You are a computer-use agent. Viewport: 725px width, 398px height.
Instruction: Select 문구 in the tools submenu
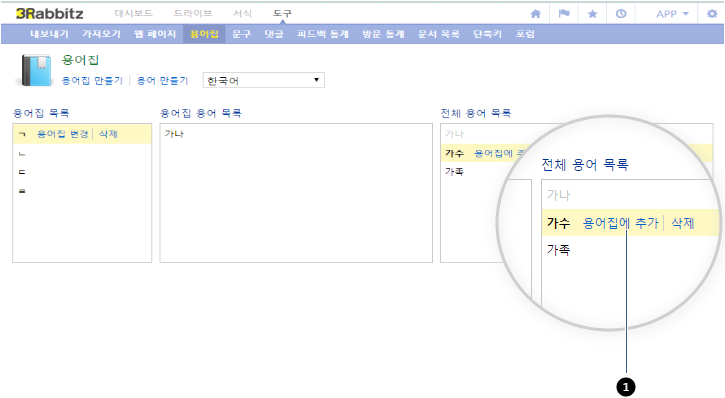coord(241,34)
